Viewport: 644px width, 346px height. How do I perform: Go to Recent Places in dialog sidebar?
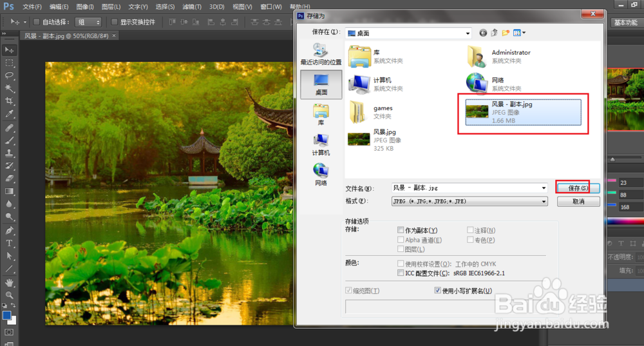pos(321,54)
